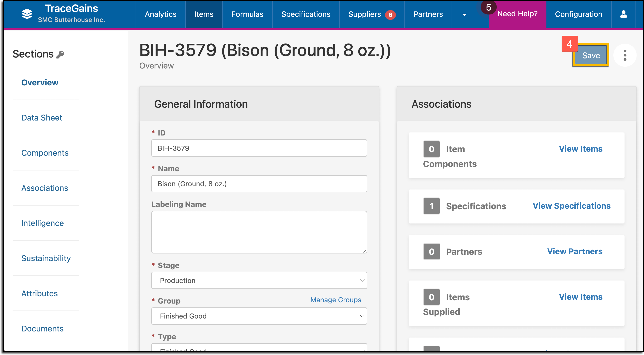
Task: Open the Sustainability section
Action: point(46,258)
